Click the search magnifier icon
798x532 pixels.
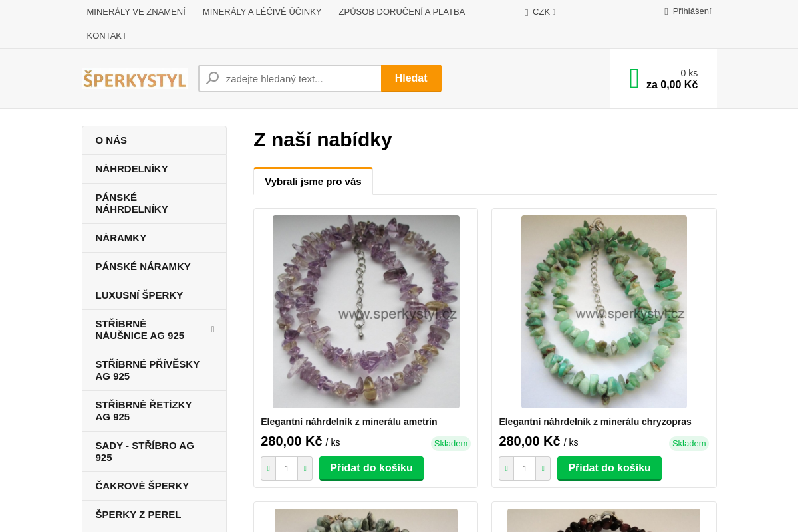click(x=213, y=78)
